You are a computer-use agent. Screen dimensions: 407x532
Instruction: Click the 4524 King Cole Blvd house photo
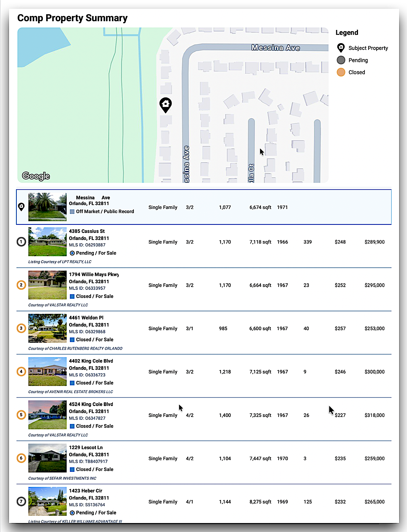pyautogui.click(x=47, y=415)
